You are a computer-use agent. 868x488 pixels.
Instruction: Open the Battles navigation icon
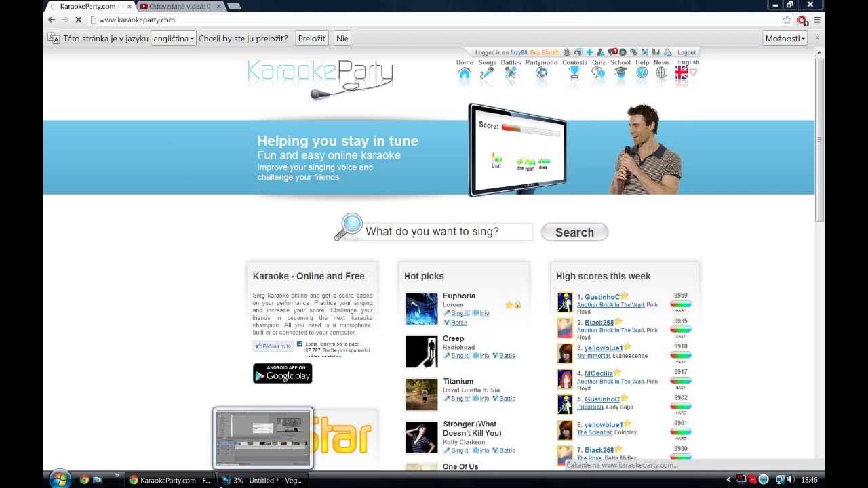tap(511, 73)
